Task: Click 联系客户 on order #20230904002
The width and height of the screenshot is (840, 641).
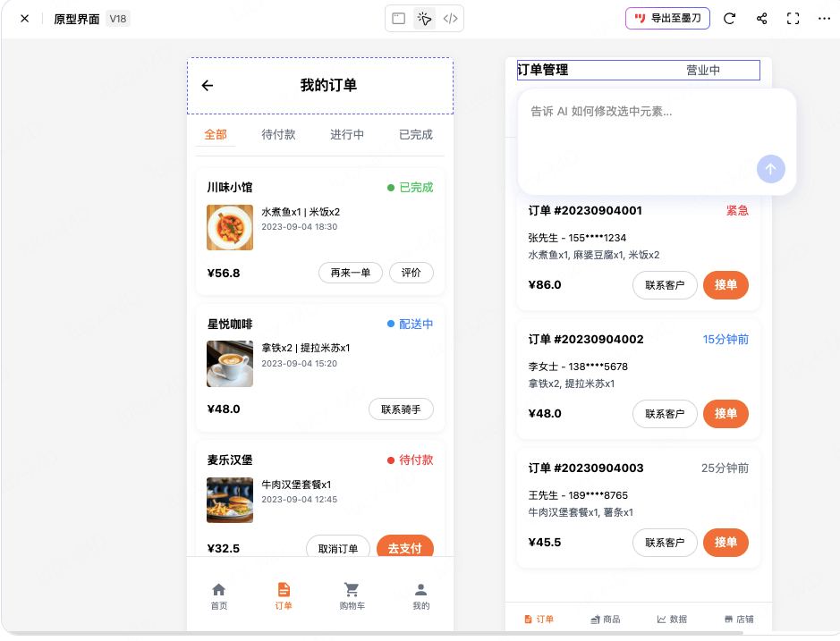Action: [x=665, y=414]
